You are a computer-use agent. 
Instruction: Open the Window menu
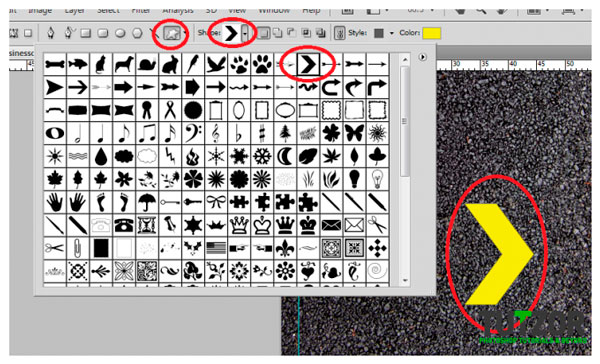tap(274, 10)
